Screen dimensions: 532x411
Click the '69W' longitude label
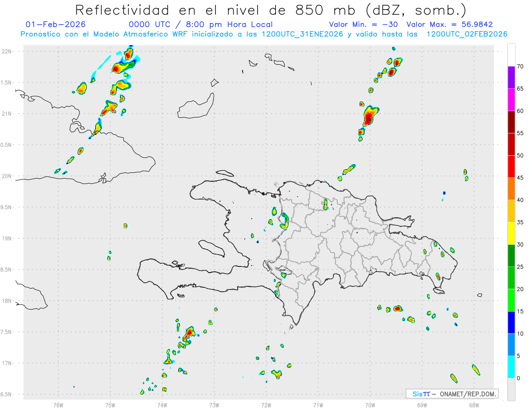(x=422, y=405)
